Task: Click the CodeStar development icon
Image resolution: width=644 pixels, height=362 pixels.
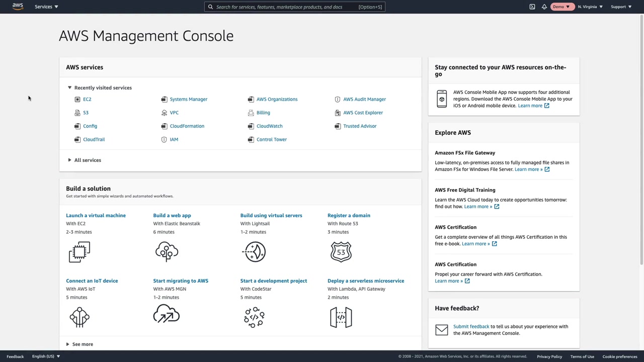Action: coord(254,317)
